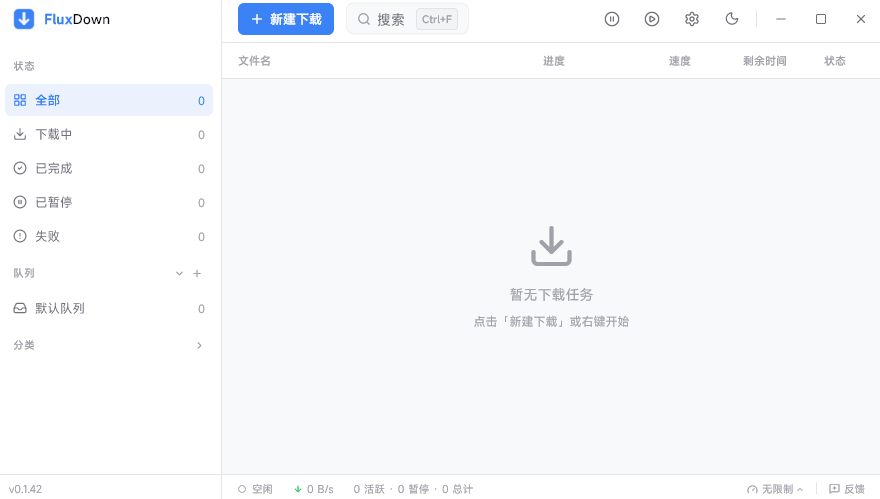Click the 已完成 checkmark icon
Screen dimensions: 880x499
point(20,168)
